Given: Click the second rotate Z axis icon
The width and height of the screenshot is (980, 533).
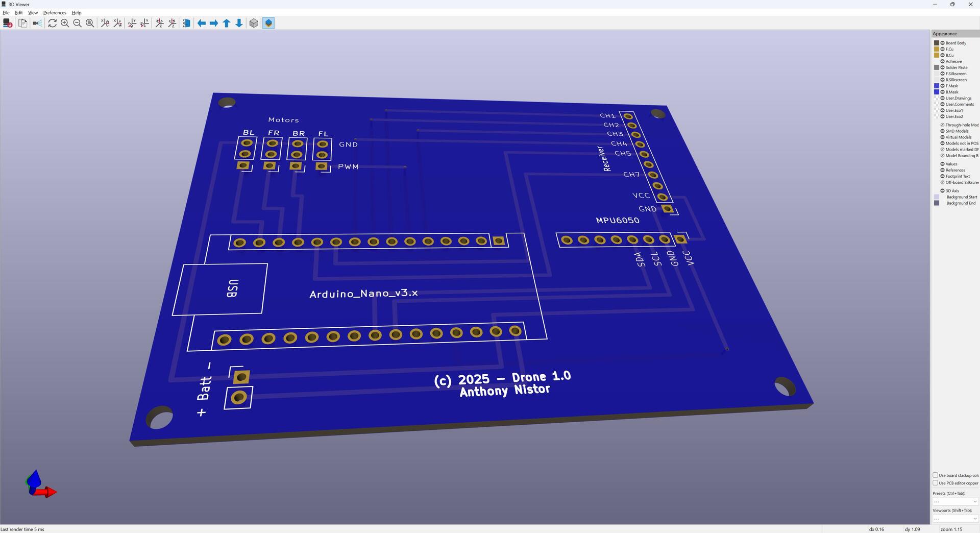Looking at the screenshot, I should 172,23.
